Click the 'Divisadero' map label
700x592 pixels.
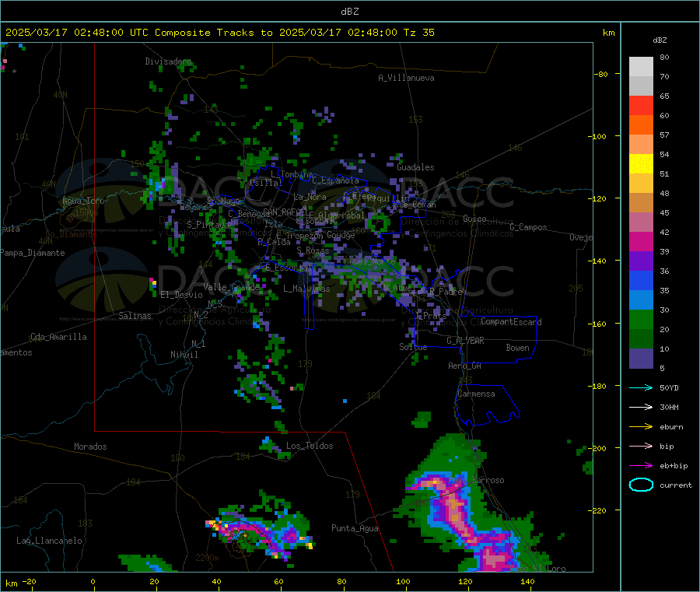168,61
